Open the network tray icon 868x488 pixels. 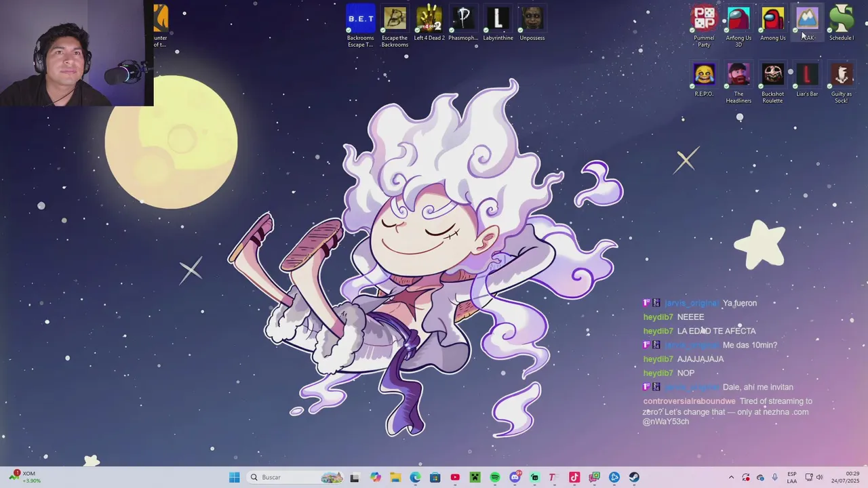click(809, 477)
